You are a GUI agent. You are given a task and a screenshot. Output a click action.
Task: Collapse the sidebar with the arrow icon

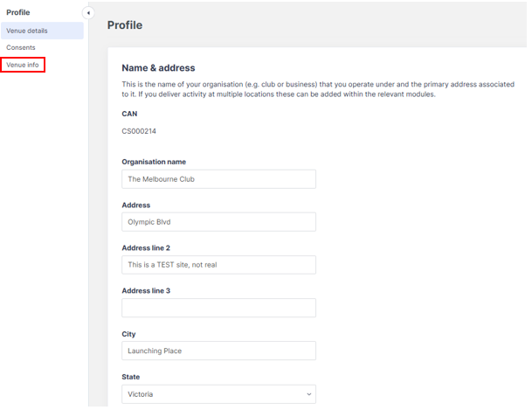coord(88,12)
